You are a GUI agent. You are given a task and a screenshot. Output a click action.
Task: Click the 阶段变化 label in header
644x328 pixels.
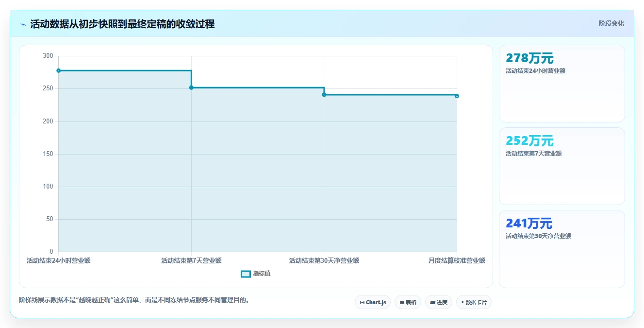pyautogui.click(x=611, y=23)
